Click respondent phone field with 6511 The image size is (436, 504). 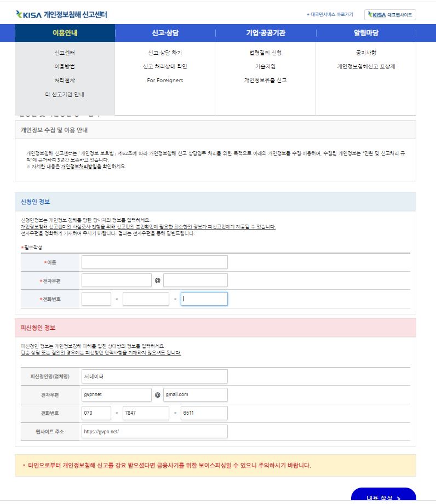[204, 413]
